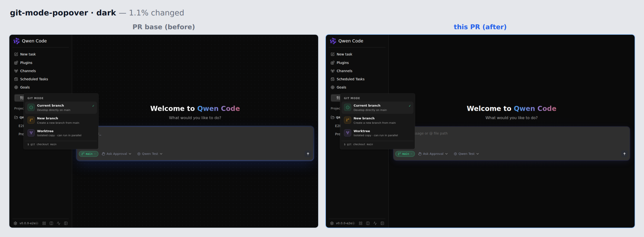Image resolution: width=644 pixels, height=237 pixels.
Task: Click the task list icon button in before screenshot
Action: point(19,98)
